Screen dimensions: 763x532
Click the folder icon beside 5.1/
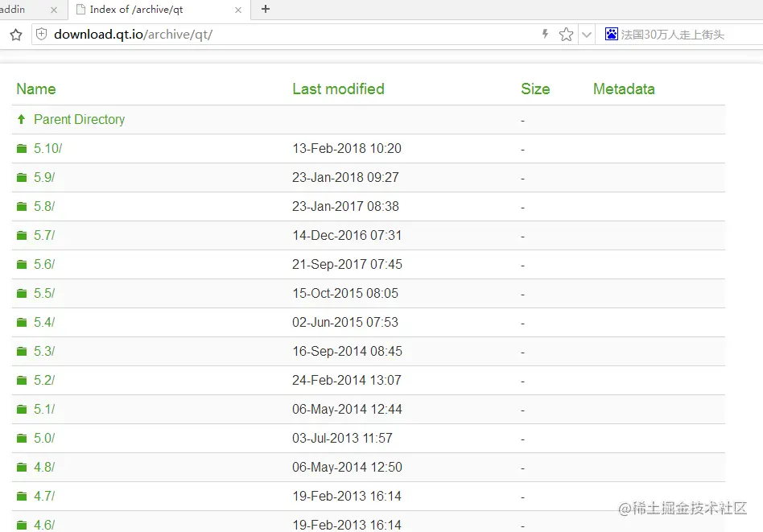pos(22,410)
